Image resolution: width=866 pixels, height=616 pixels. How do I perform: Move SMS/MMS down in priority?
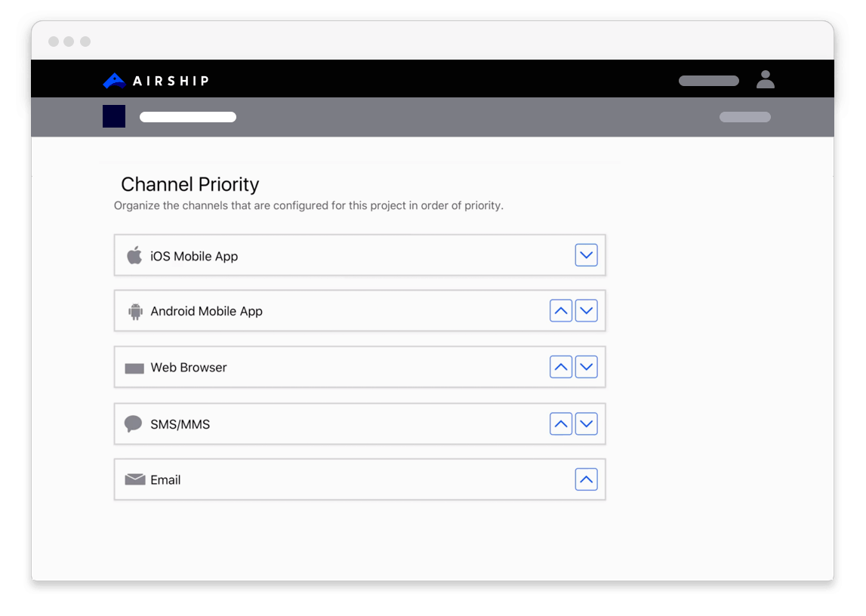pos(587,423)
